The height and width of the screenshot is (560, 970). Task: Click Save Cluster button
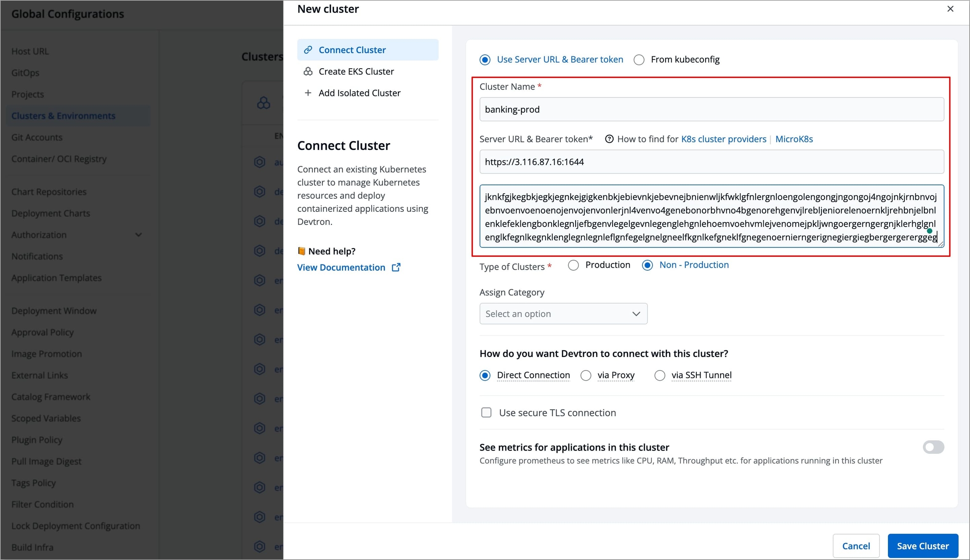[923, 546]
